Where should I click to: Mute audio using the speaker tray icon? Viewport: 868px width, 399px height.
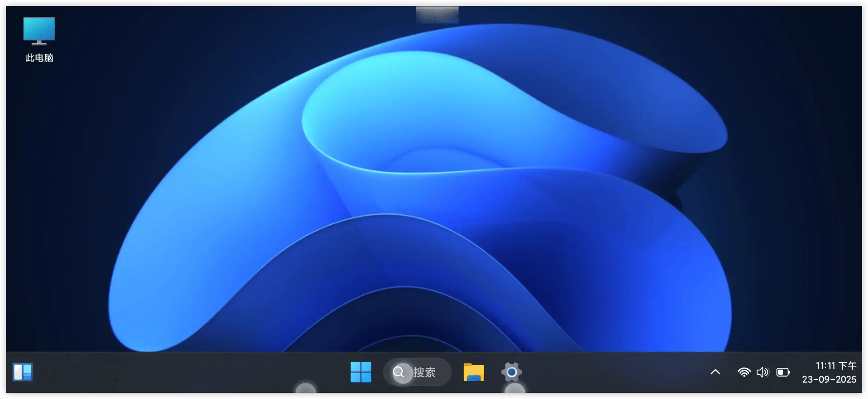tap(763, 372)
